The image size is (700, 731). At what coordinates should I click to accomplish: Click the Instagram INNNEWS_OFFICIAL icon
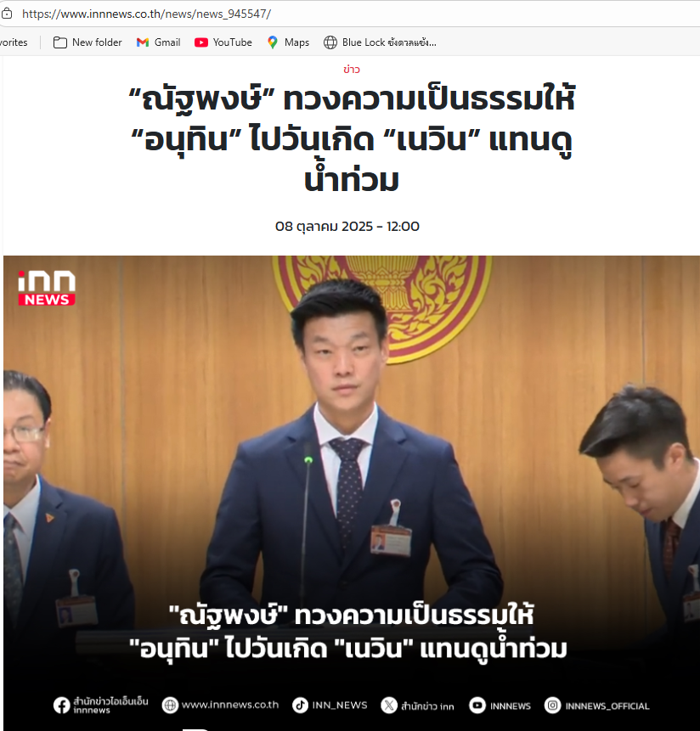click(553, 706)
